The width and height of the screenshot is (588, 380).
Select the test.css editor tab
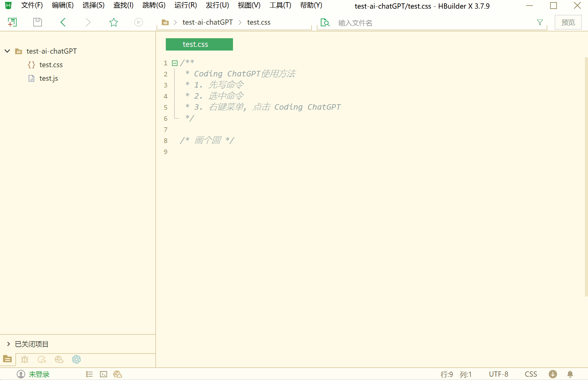[199, 44]
